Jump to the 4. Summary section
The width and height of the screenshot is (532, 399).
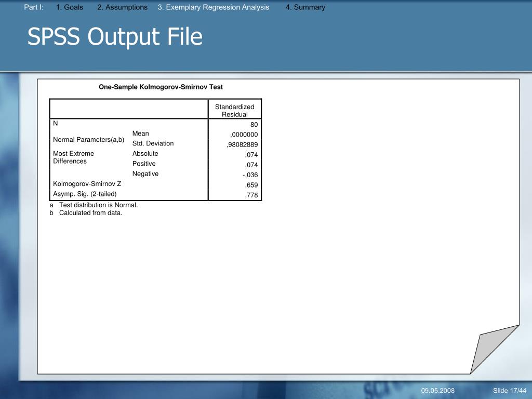305,7
